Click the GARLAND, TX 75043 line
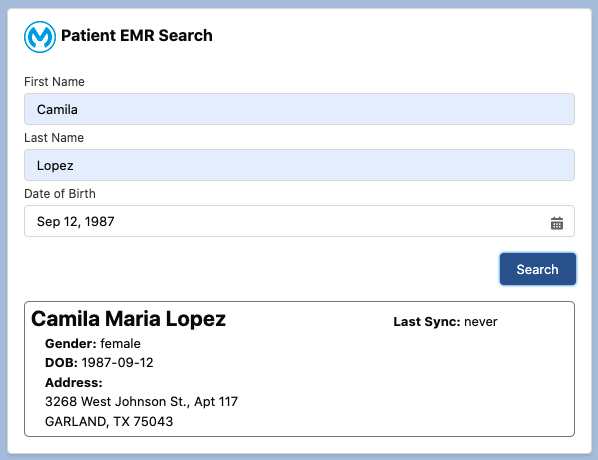 click(x=109, y=421)
